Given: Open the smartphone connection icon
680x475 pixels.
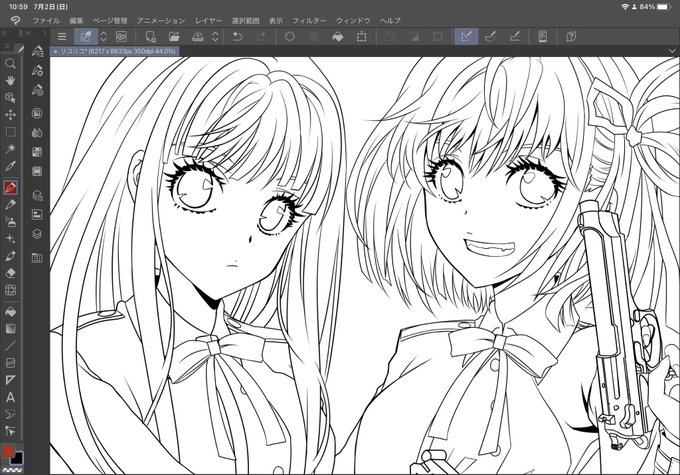Looking at the screenshot, I should (x=543, y=37).
